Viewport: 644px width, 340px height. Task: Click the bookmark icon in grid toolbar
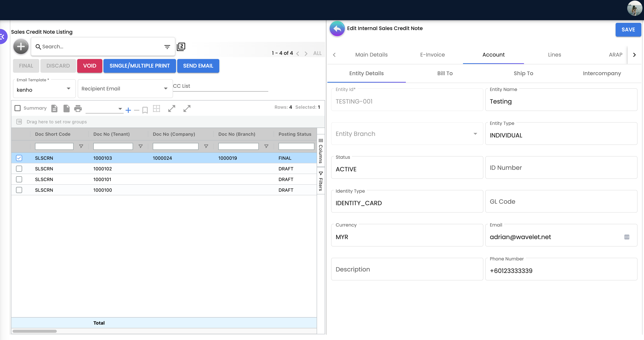tap(145, 110)
